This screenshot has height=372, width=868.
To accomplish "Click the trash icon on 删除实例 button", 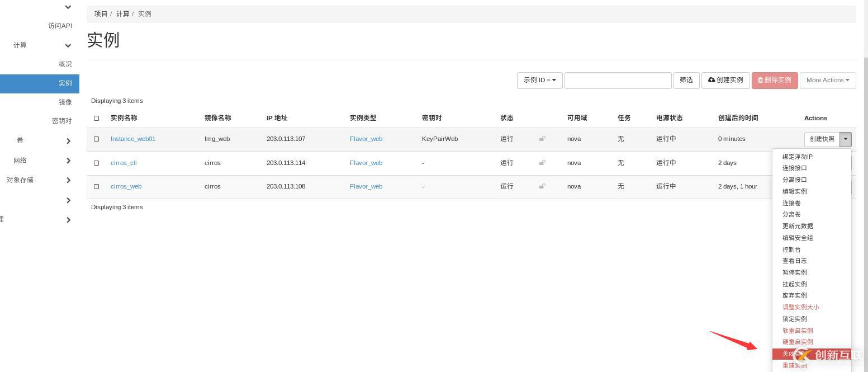I will pyautogui.click(x=761, y=80).
